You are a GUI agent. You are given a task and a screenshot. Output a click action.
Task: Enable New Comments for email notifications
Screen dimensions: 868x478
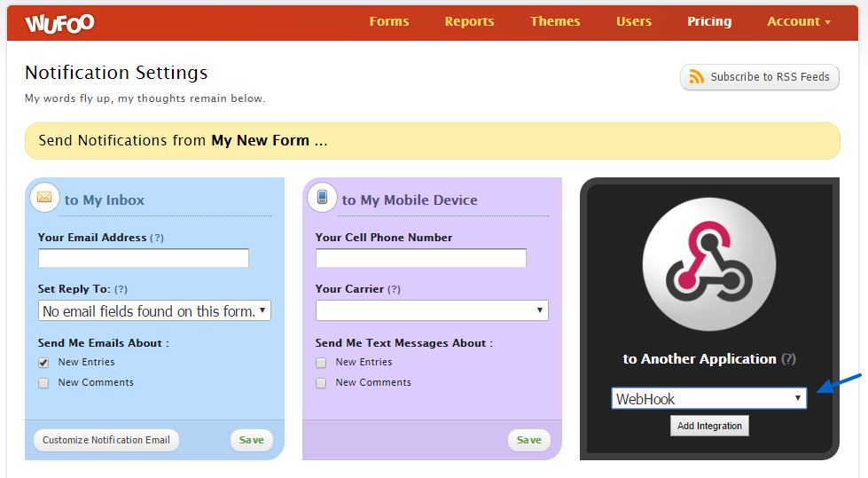click(43, 383)
